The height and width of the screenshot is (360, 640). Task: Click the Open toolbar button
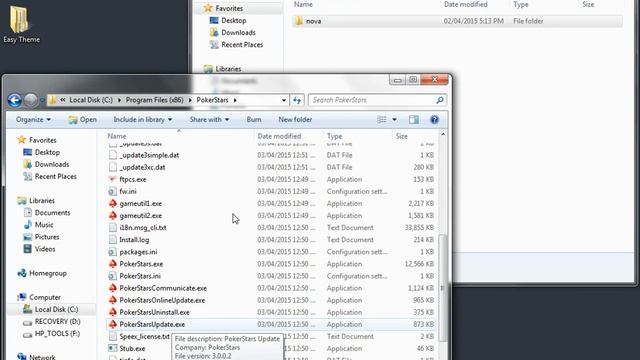pyautogui.click(x=83, y=120)
